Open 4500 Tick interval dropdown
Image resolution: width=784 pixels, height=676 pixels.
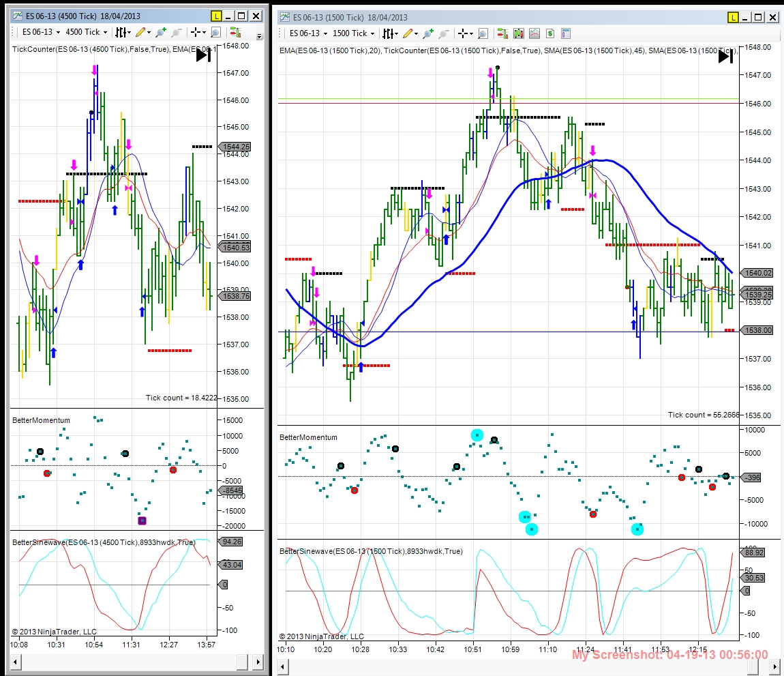point(87,32)
